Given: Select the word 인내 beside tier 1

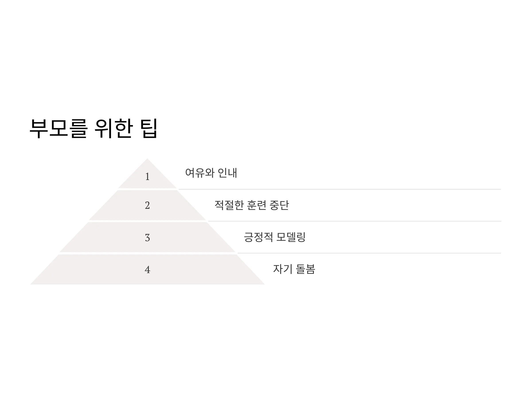Looking at the screenshot, I should pos(227,173).
